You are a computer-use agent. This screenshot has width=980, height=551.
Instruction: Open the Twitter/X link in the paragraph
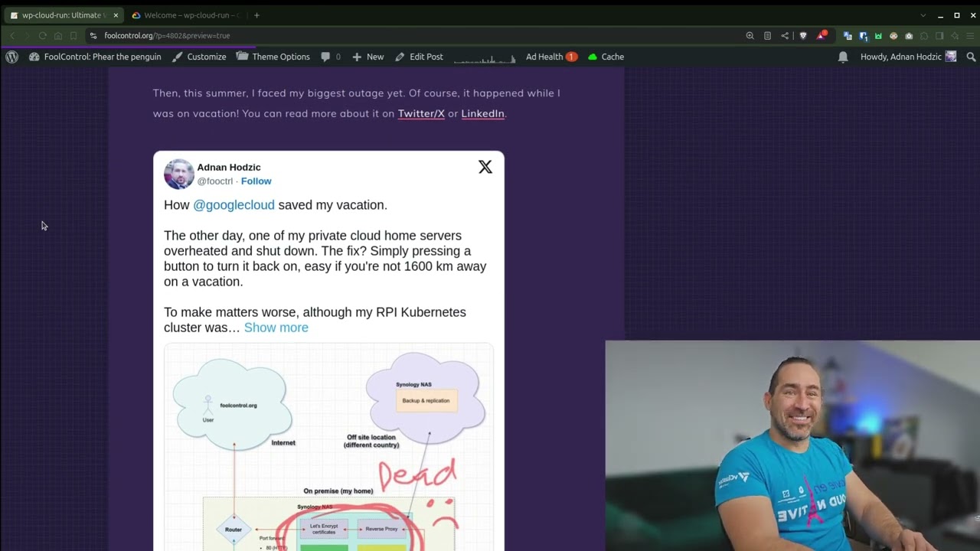click(x=421, y=113)
